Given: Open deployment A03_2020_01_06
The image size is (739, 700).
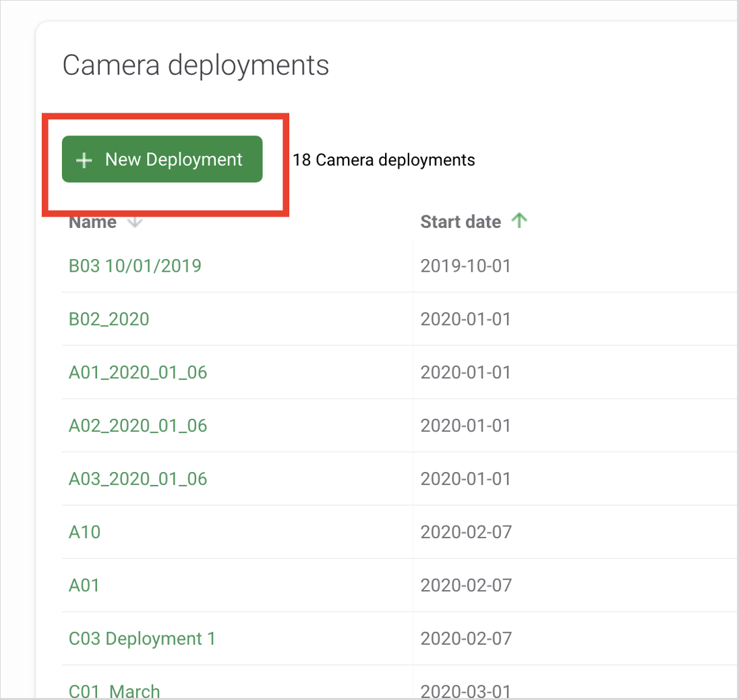Looking at the screenshot, I should click(138, 479).
